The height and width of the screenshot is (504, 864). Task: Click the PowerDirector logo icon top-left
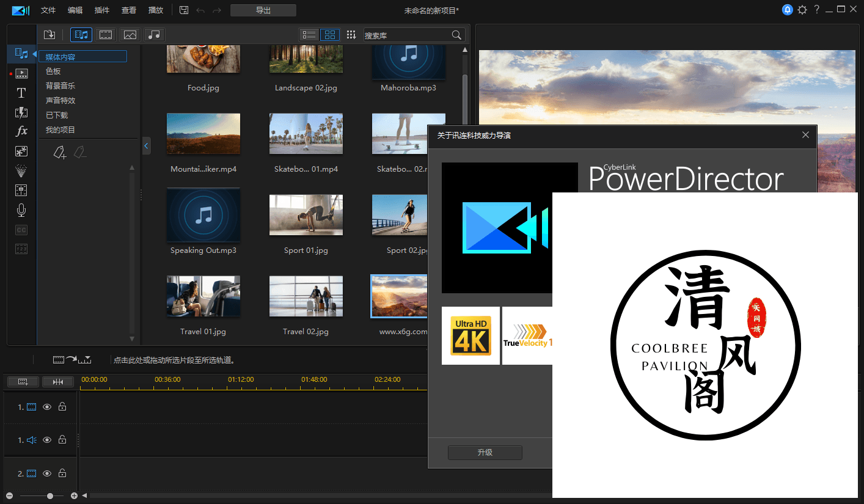[x=20, y=10]
